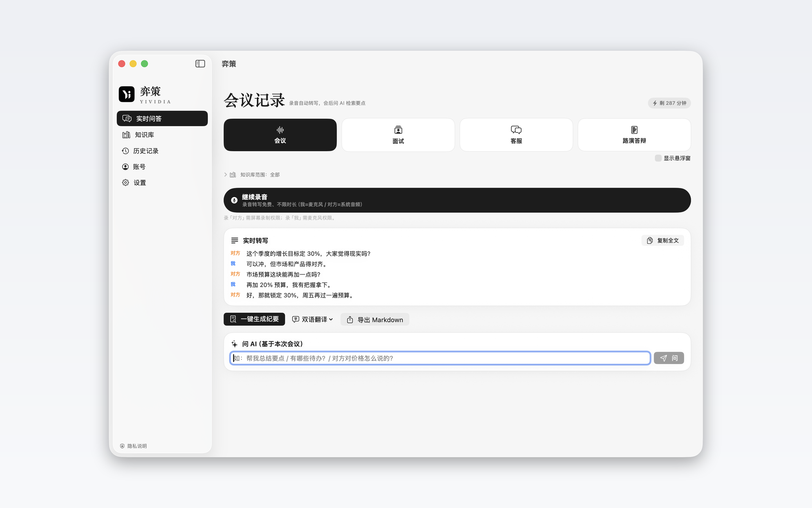Open 隐私说明 link
The width and height of the screenshot is (812, 508).
(137, 446)
